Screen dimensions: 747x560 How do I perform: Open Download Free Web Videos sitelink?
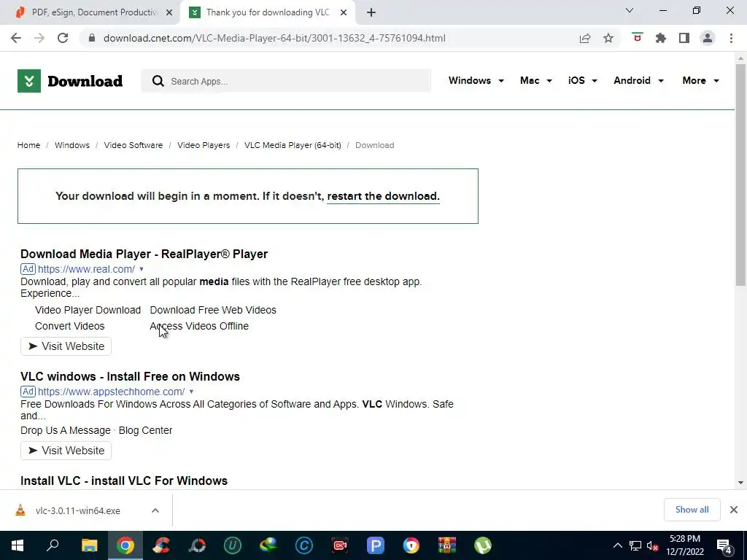tap(213, 310)
